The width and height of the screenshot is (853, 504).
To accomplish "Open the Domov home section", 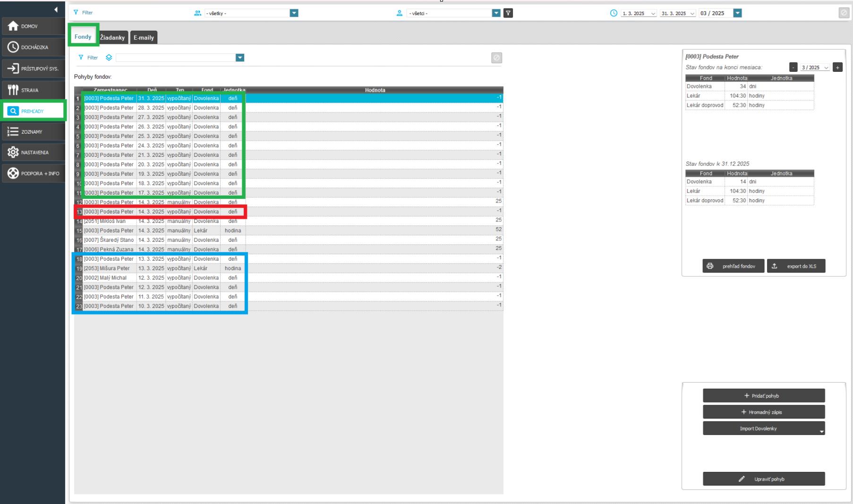I will [x=33, y=26].
